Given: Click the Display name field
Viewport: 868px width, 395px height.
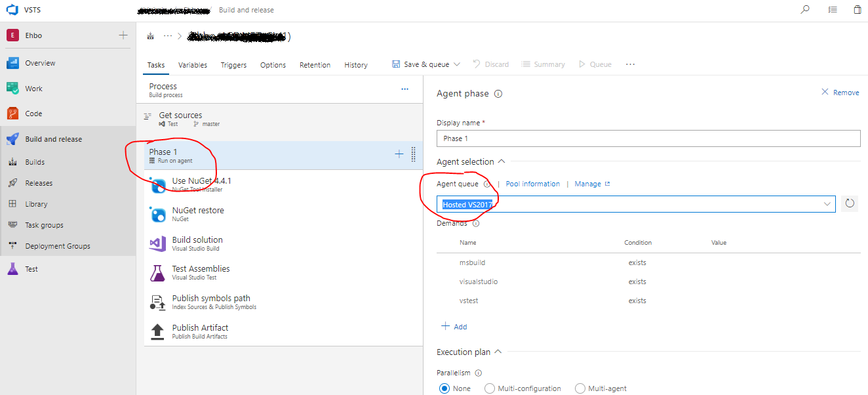Looking at the screenshot, I should (648, 138).
